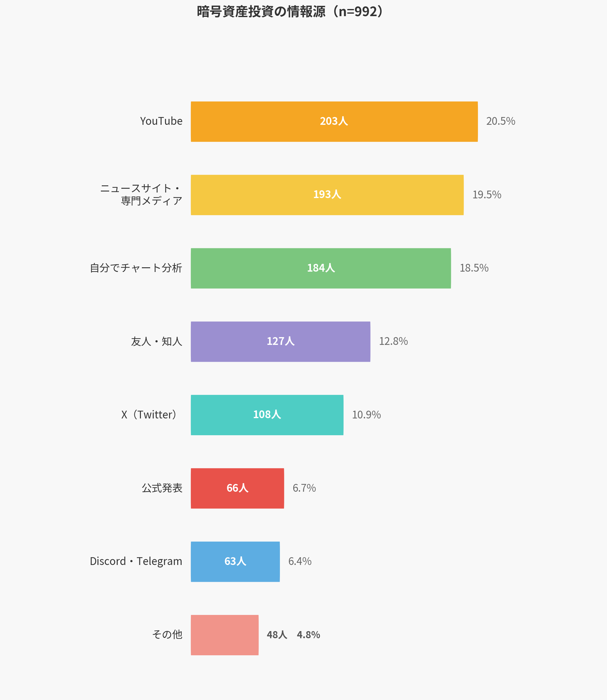Click the 48人 4.8% value text
The width and height of the screenshot is (607, 700).
[x=293, y=635]
